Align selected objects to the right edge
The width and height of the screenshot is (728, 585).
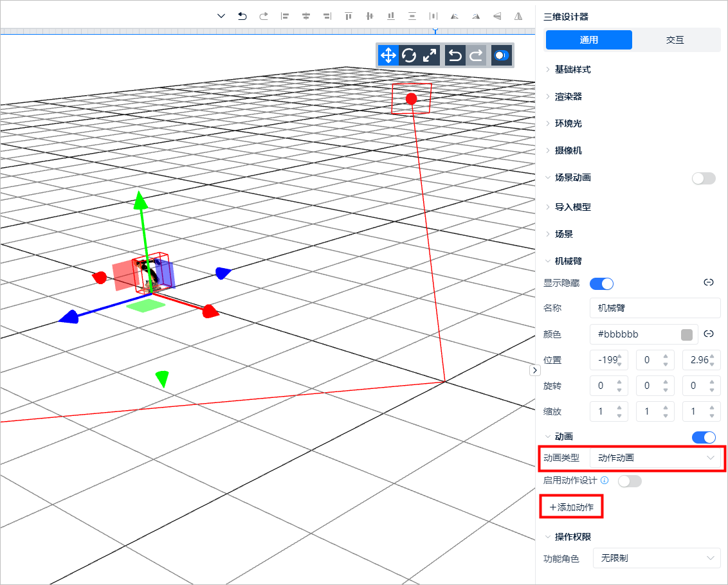point(327,16)
